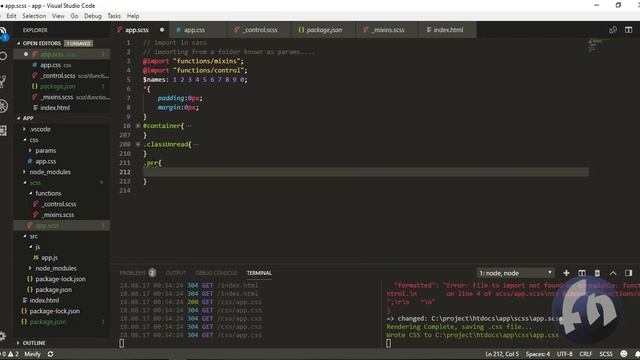Open index.html in the APP file tree
This screenshot has width=640, height=360.
click(x=44, y=300)
